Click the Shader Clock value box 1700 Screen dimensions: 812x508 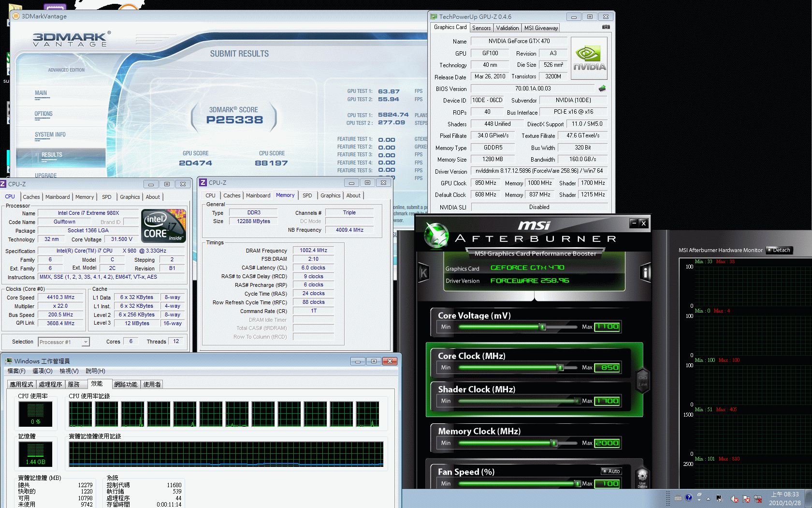(607, 401)
